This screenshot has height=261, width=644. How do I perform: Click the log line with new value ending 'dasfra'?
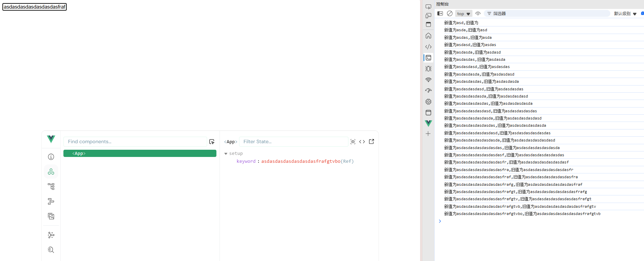tap(509, 170)
